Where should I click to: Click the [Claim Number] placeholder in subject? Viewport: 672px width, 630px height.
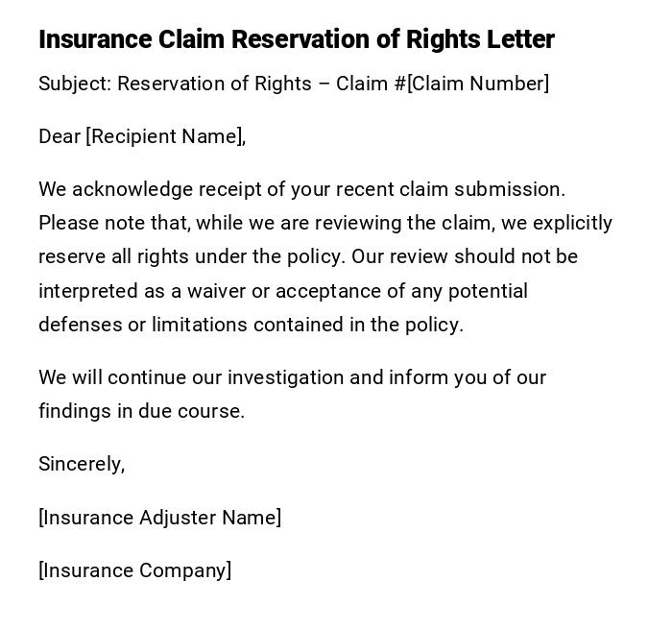pos(478,84)
